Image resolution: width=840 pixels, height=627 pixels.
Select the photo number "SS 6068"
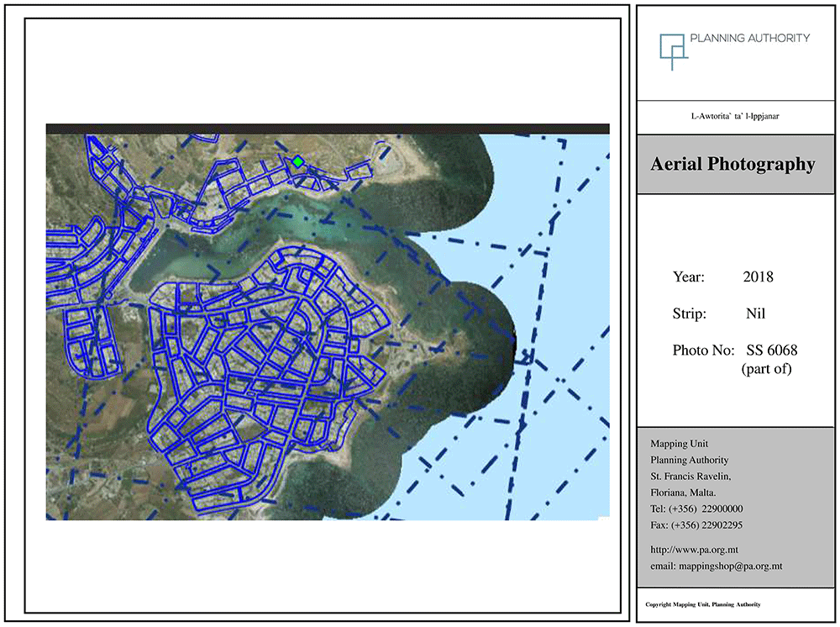tap(771, 350)
